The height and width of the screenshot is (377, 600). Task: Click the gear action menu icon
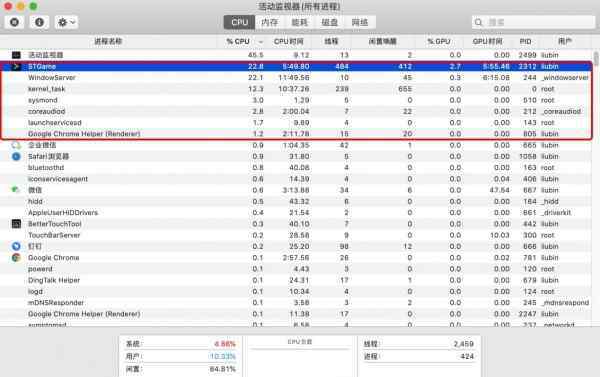[x=62, y=22]
